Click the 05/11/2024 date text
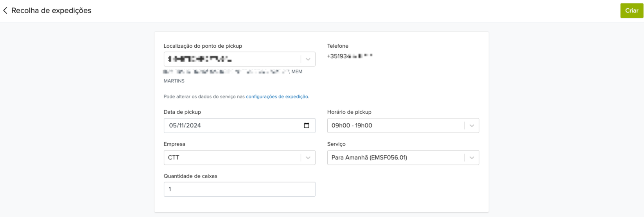Image resolution: width=644 pixels, height=217 pixels. coord(185,126)
